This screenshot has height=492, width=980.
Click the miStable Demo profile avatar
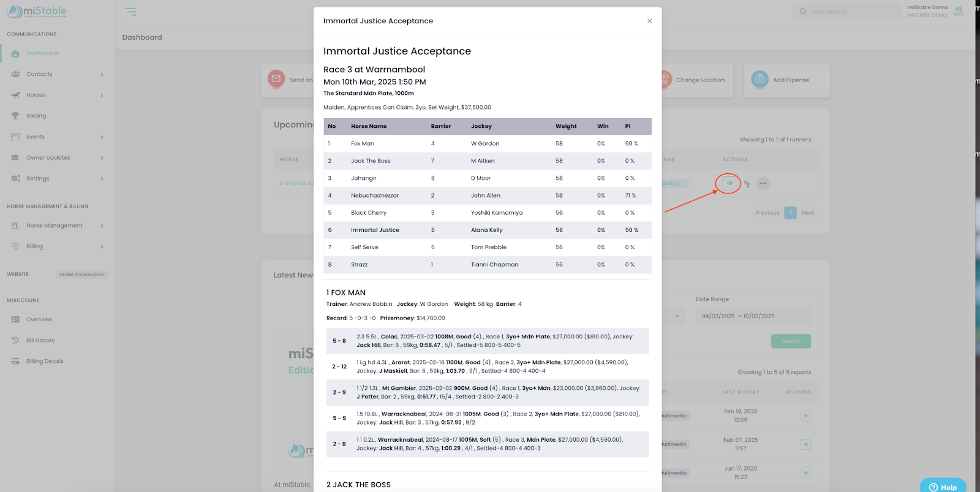pos(959,11)
